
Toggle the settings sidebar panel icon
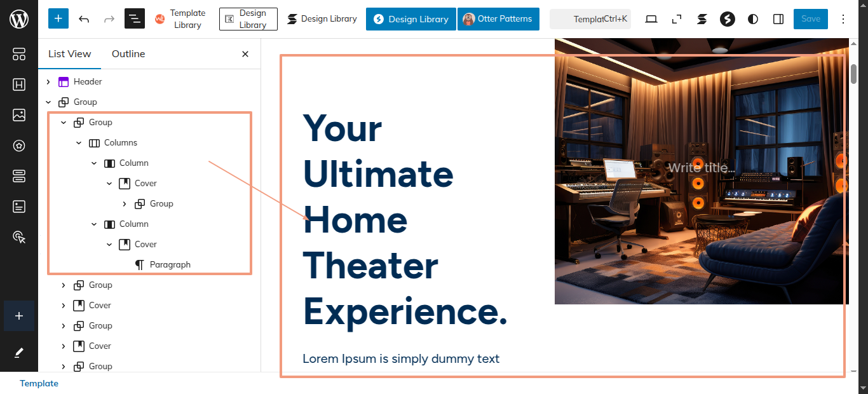(x=778, y=19)
